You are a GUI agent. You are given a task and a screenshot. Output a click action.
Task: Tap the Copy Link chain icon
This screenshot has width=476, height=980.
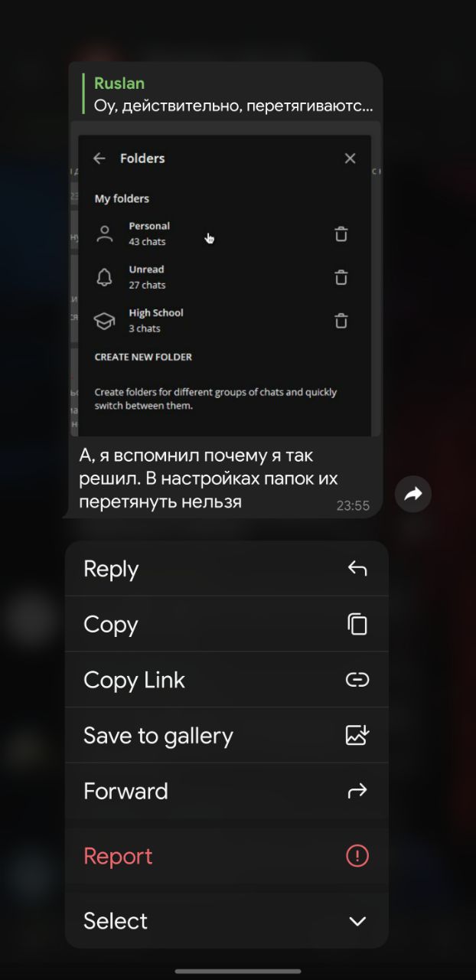pyautogui.click(x=357, y=680)
